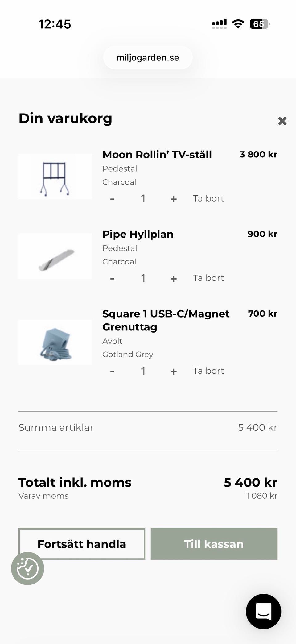
Task: Remove Pipe Hyllplan via Ta bort
Action: (208, 278)
